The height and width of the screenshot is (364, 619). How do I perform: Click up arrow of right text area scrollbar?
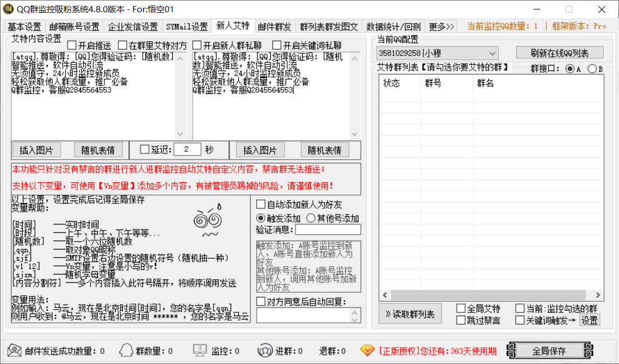coord(355,58)
